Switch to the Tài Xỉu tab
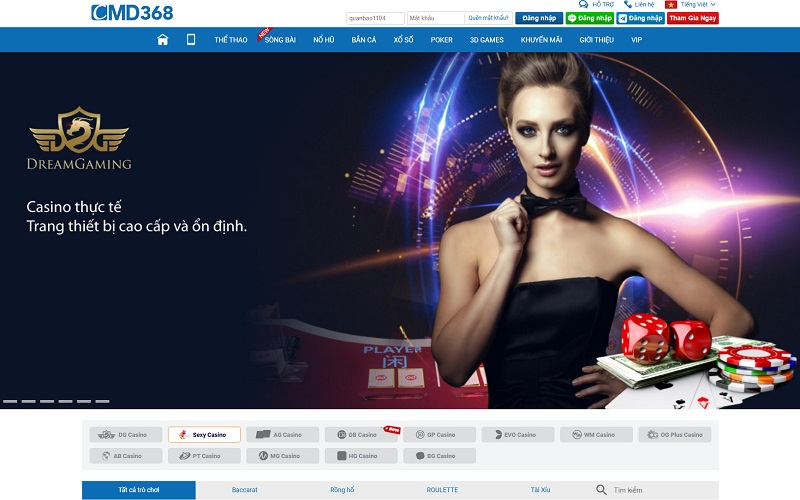This screenshot has height=500, width=800. pyautogui.click(x=540, y=490)
